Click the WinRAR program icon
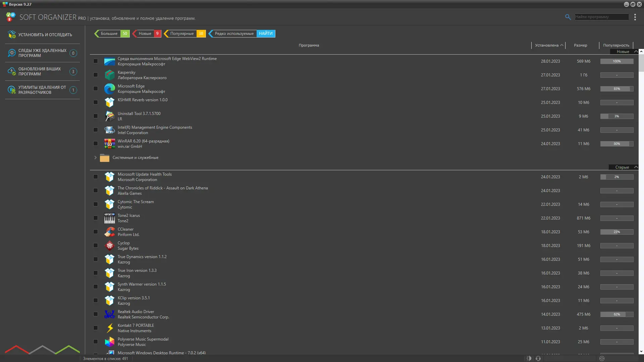Viewport: 644px width, 362px height. (109, 144)
